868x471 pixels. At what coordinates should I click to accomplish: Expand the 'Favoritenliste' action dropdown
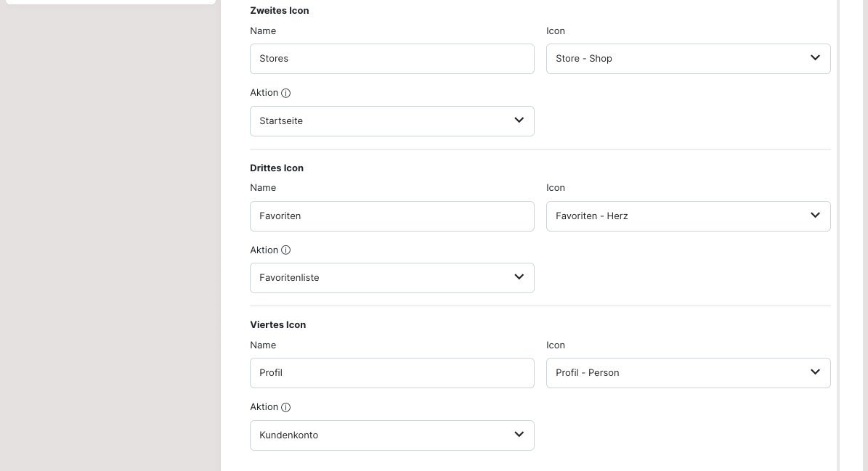click(x=392, y=278)
